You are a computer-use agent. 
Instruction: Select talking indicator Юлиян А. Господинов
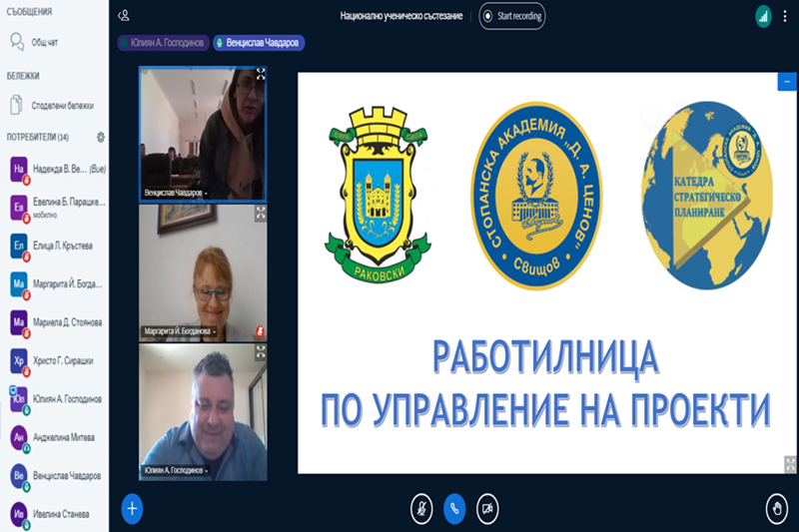(x=163, y=43)
